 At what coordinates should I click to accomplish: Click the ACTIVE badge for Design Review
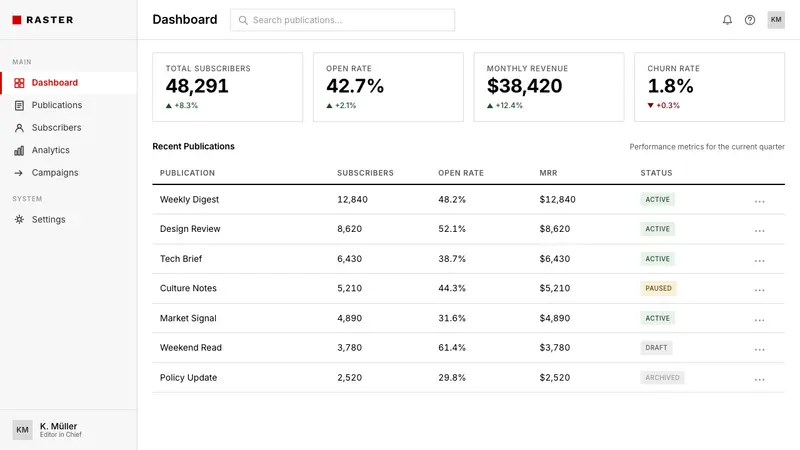click(x=657, y=229)
